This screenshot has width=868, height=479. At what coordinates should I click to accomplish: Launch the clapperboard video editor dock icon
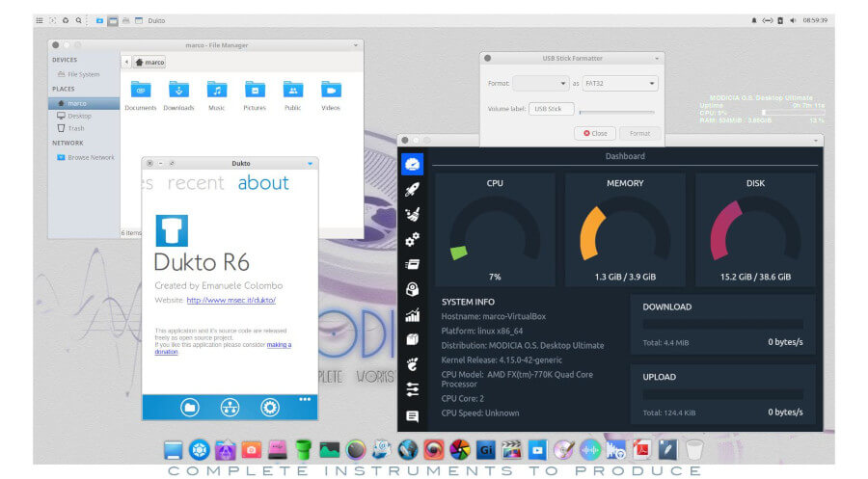(x=511, y=450)
